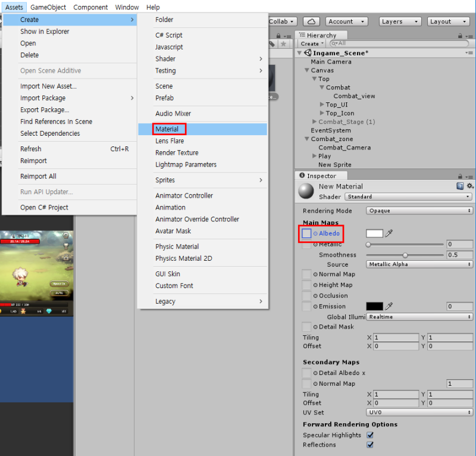Click the cloud services icon in toolbar

pos(312,21)
